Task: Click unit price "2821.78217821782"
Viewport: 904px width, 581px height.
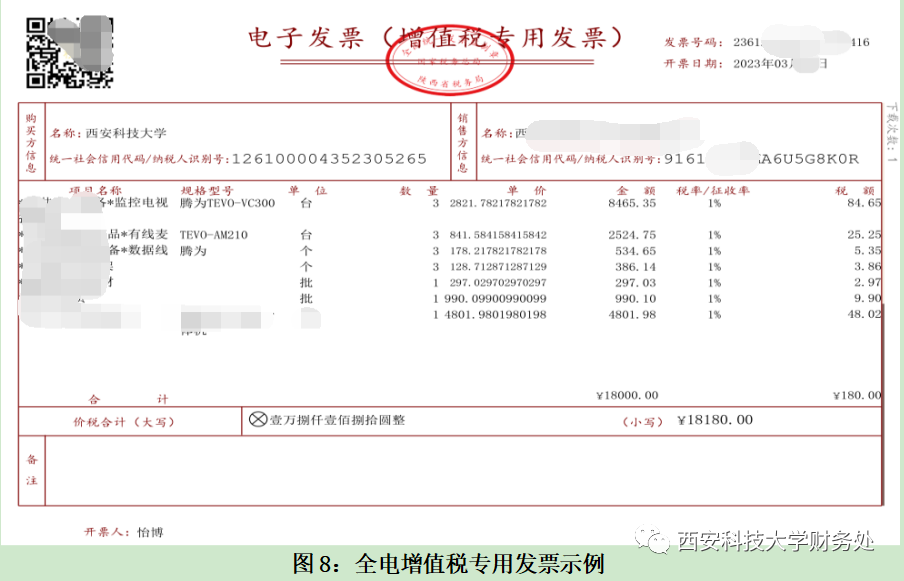Action: tap(498, 203)
